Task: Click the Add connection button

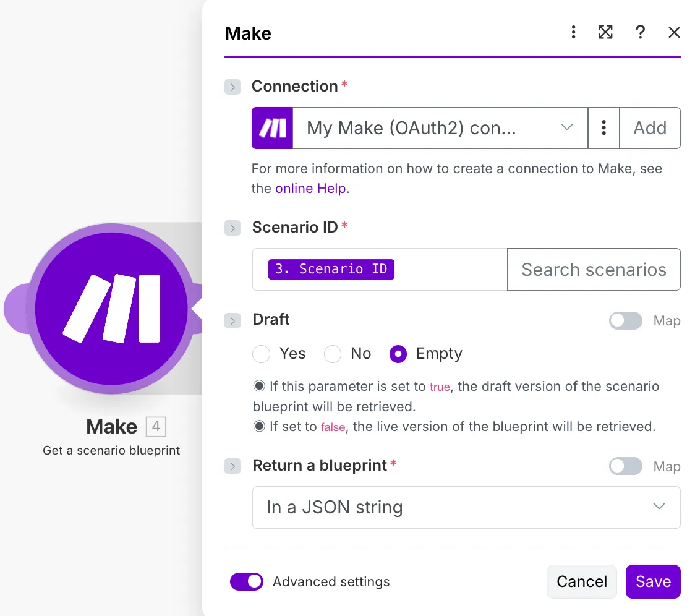Action: tap(650, 128)
